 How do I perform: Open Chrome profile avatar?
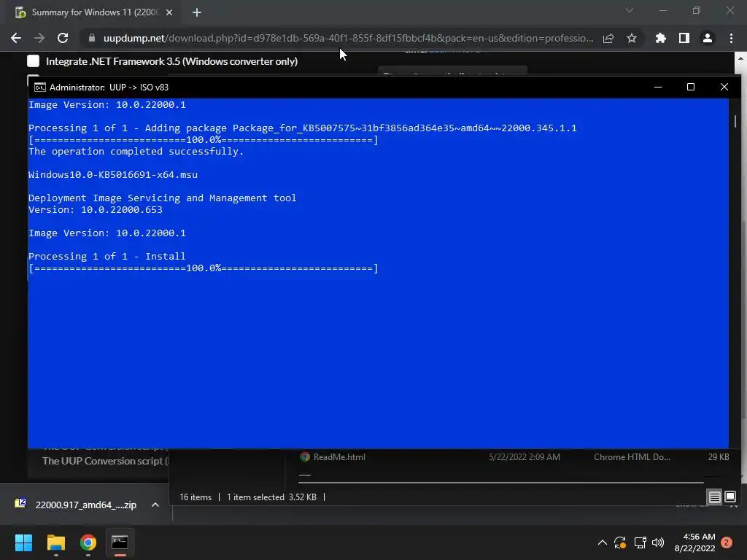click(x=707, y=38)
